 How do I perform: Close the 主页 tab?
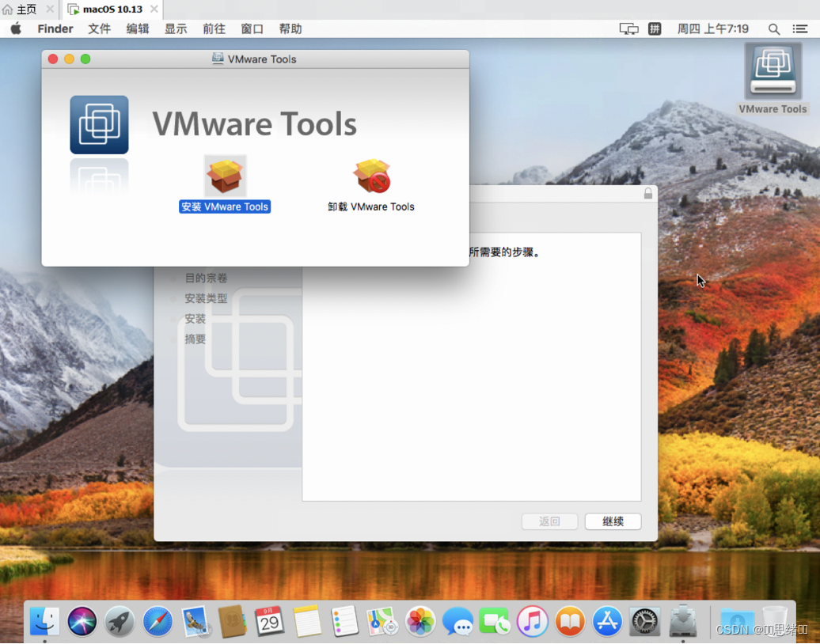[x=50, y=9]
